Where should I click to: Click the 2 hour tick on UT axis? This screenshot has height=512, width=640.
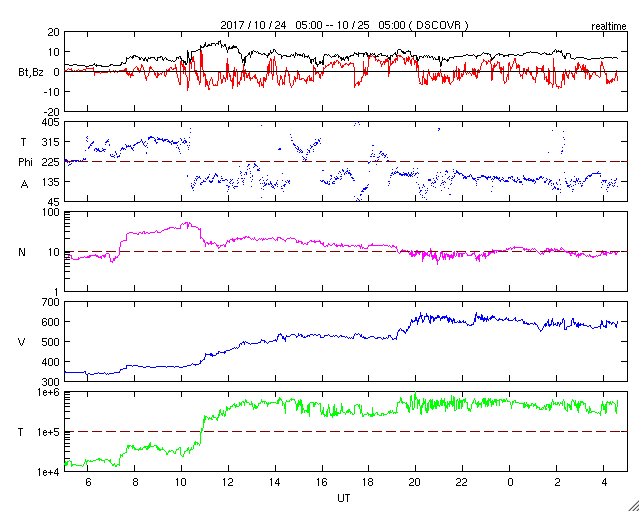(x=557, y=482)
